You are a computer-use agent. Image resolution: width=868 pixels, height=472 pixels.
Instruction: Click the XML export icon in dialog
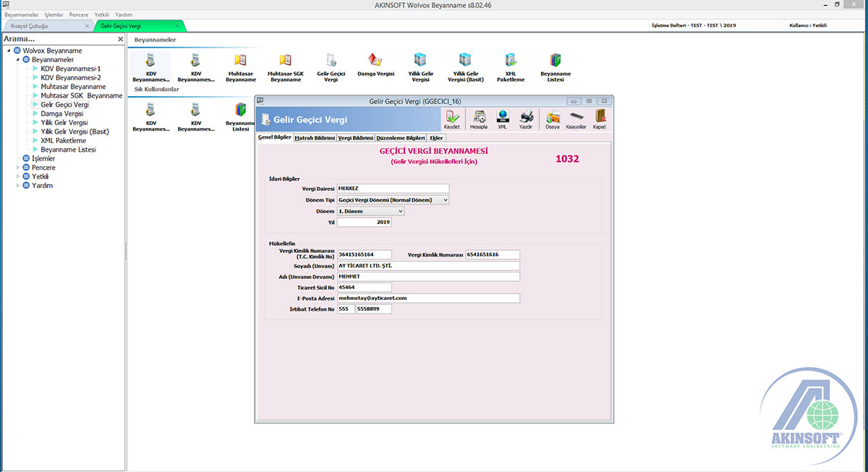tap(502, 118)
